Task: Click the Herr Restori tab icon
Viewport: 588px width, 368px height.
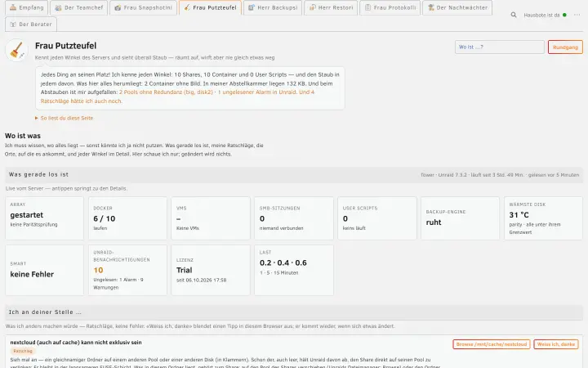Action: pyautogui.click(x=312, y=7)
